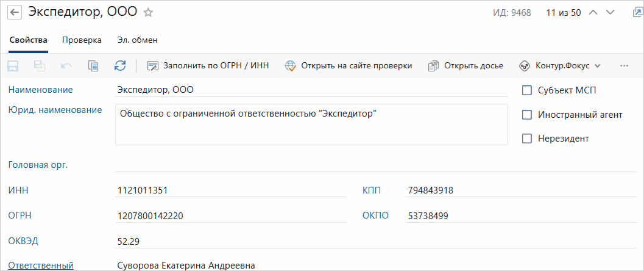This screenshot has width=644, height=271.
Task: Open the more actions ellipsis menu
Action: point(623,66)
